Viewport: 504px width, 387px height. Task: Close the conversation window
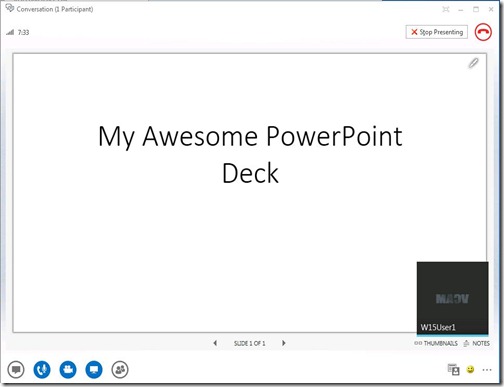(x=491, y=9)
